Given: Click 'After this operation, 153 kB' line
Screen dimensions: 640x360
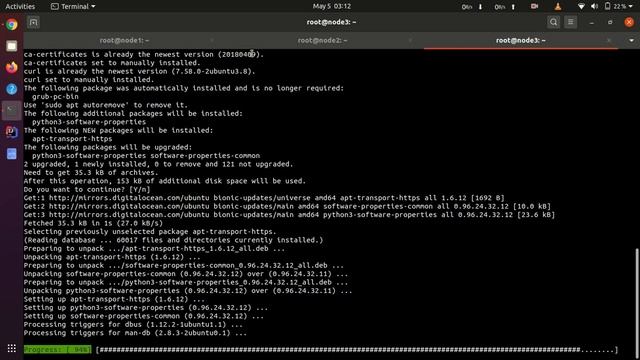Looking at the screenshot, I should [164, 181].
